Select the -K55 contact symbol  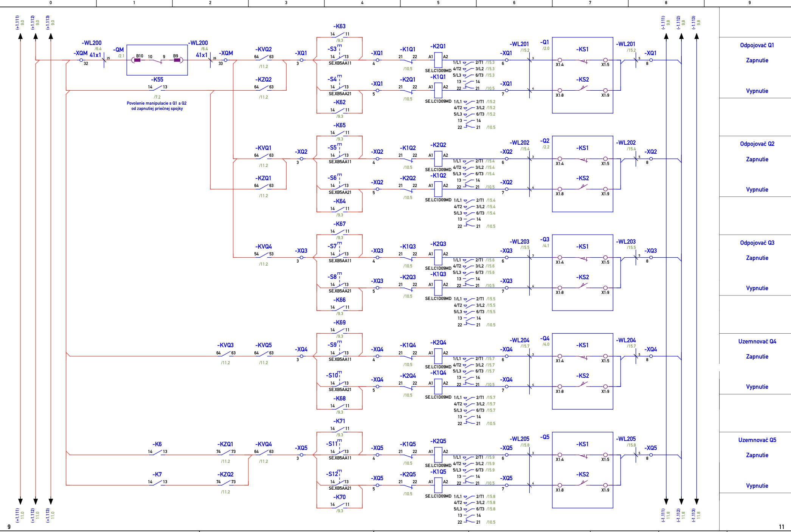tap(157, 88)
